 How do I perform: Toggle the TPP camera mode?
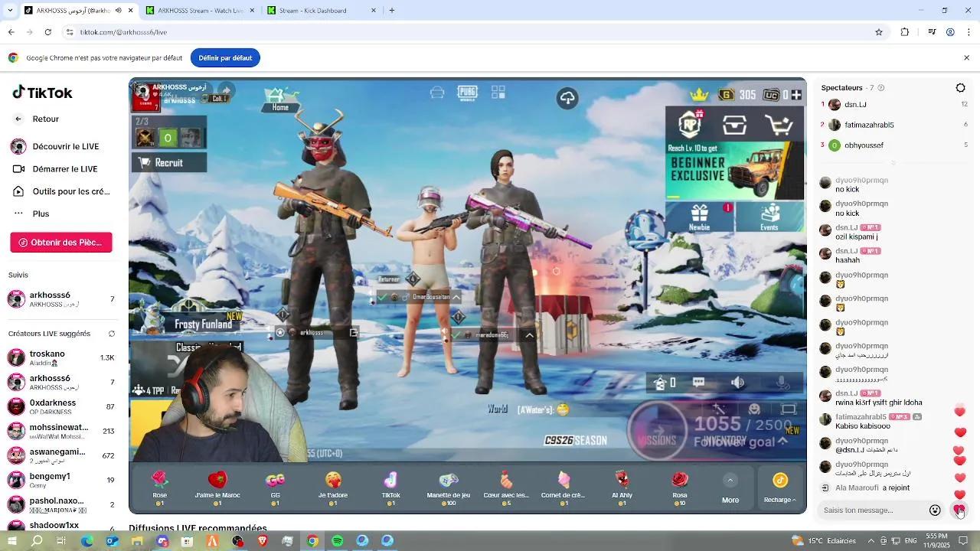point(153,390)
